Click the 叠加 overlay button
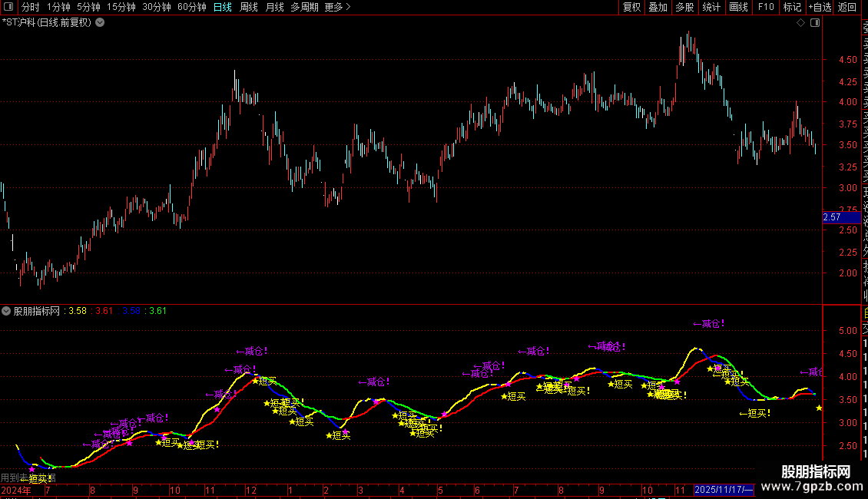Screen dimensions: 868x499 (658, 7)
